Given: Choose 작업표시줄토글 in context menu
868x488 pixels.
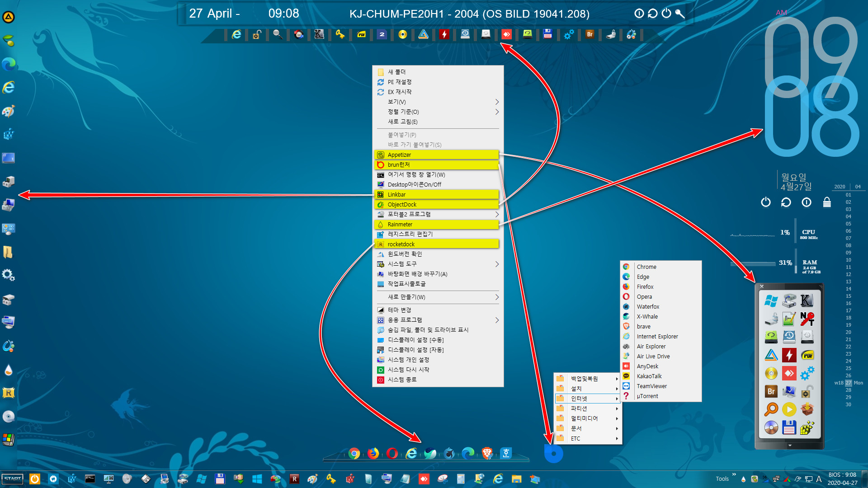Looking at the screenshot, I should (x=438, y=284).
